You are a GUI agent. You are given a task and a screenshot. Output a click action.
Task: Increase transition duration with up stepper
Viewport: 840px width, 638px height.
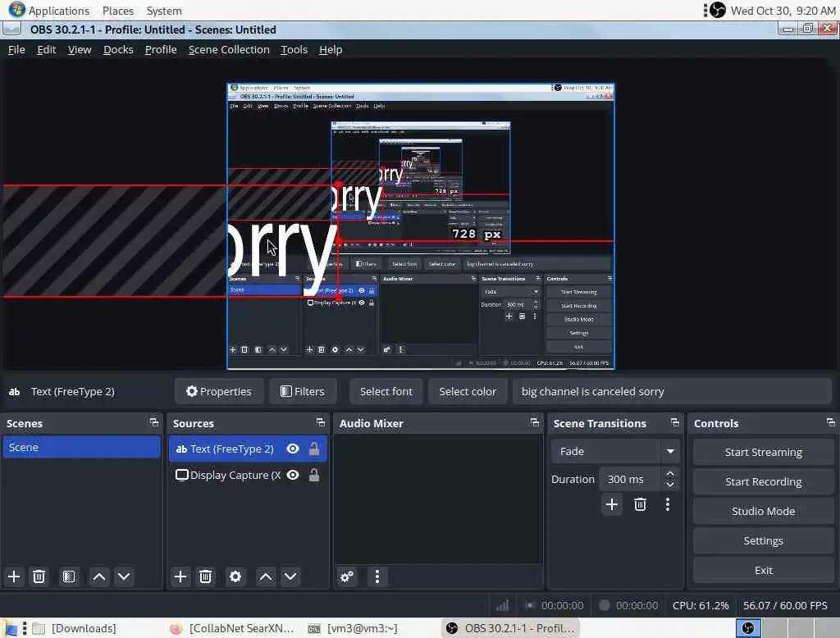pyautogui.click(x=669, y=474)
